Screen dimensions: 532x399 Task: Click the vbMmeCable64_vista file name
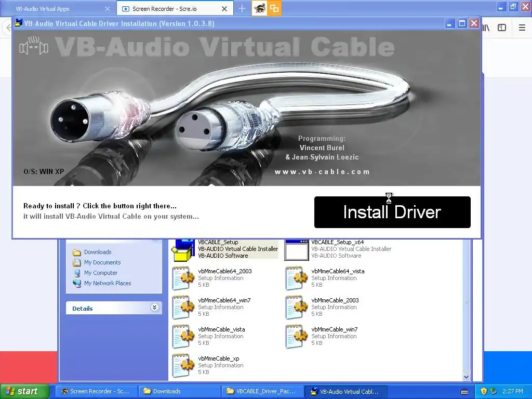pyautogui.click(x=338, y=271)
